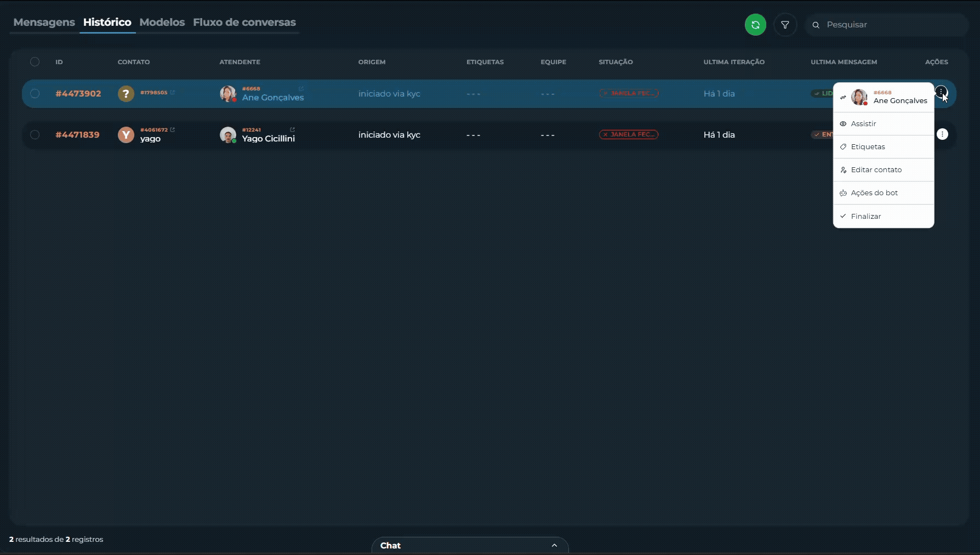980x555 pixels.
Task: Expand the Chat panel chevron
Action: 554,546
